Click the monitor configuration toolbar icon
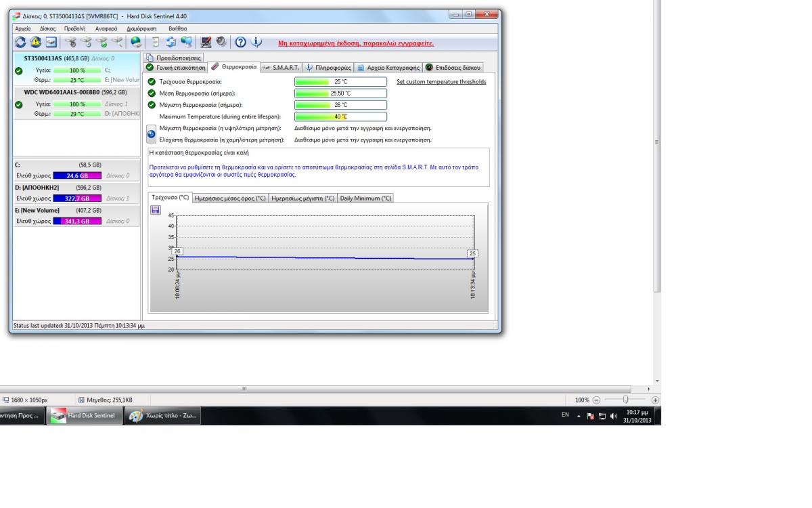The width and height of the screenshot is (812, 508). 206,42
